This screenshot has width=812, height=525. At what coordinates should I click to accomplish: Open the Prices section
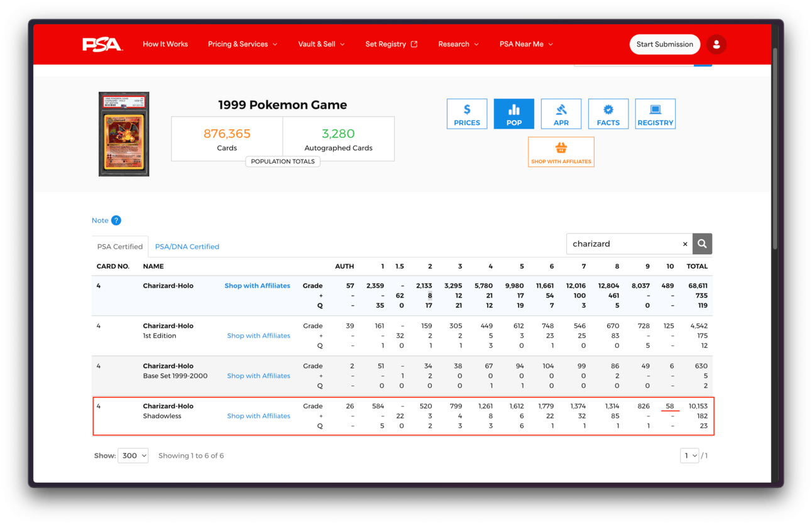pos(467,114)
